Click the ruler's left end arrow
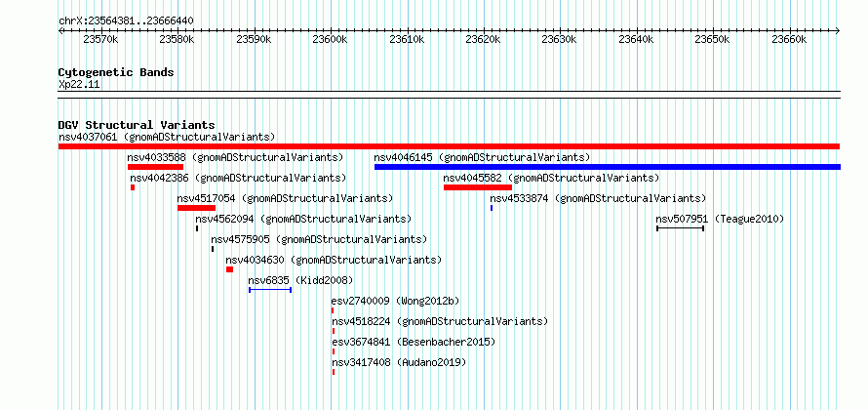Viewport: 868px width, 410px height. coord(60,30)
